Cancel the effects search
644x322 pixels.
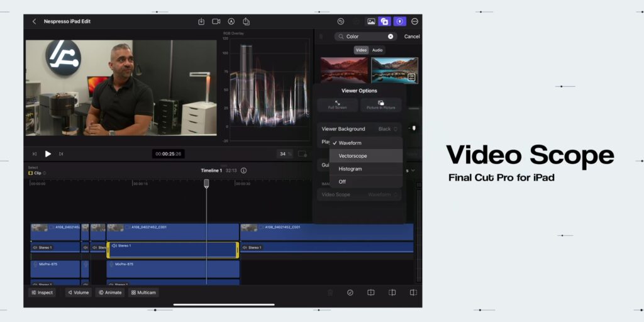411,36
